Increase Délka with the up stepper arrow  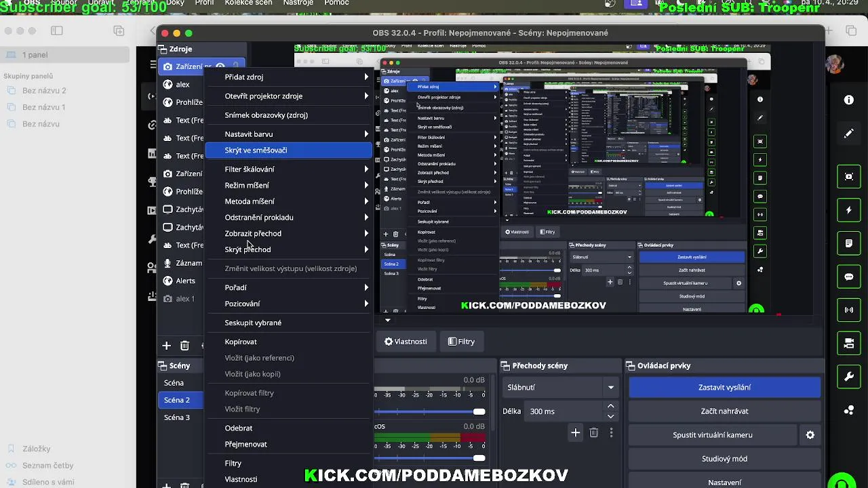click(610, 406)
